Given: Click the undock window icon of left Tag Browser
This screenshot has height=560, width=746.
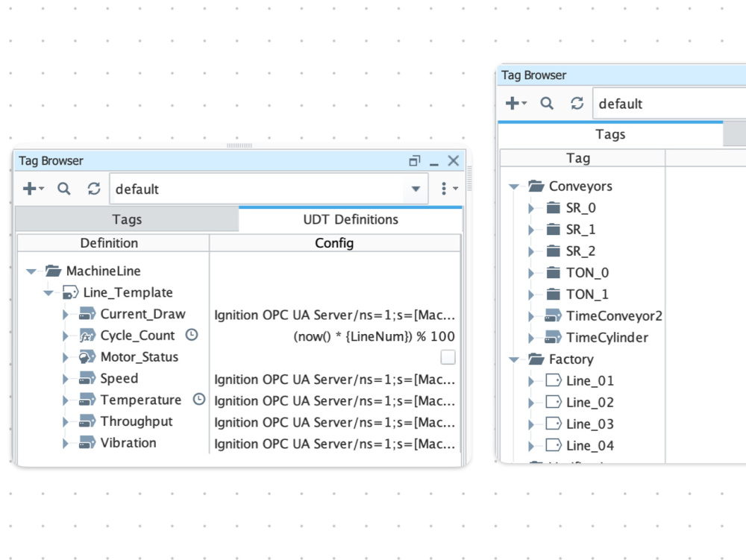Looking at the screenshot, I should (414, 161).
